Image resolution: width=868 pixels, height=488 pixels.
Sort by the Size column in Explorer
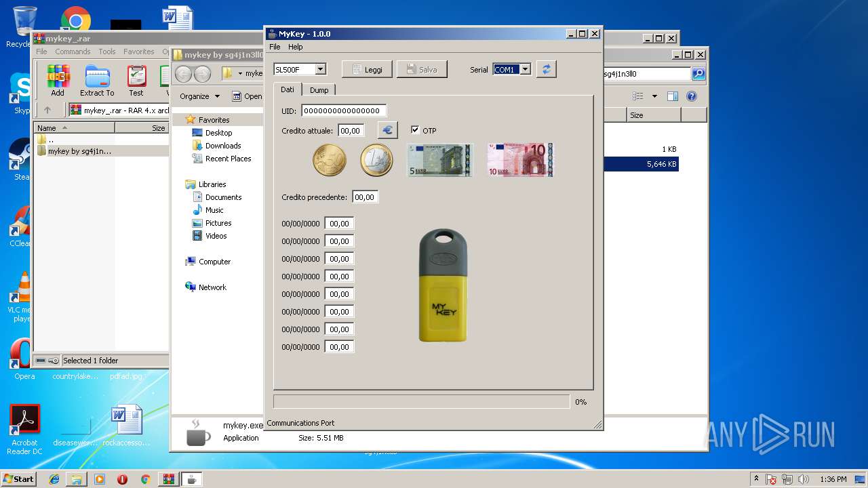(654, 115)
